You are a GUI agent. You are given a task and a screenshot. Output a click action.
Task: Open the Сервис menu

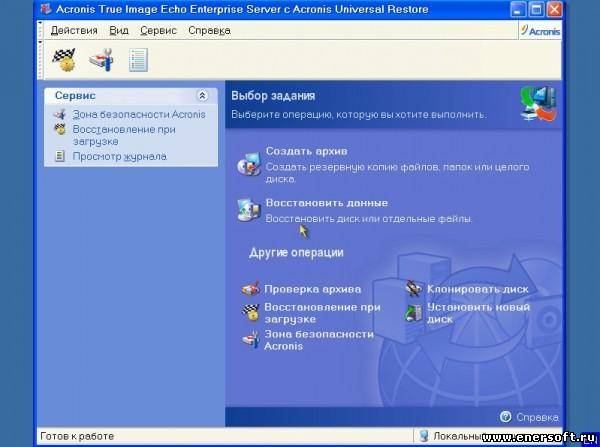pyautogui.click(x=158, y=31)
